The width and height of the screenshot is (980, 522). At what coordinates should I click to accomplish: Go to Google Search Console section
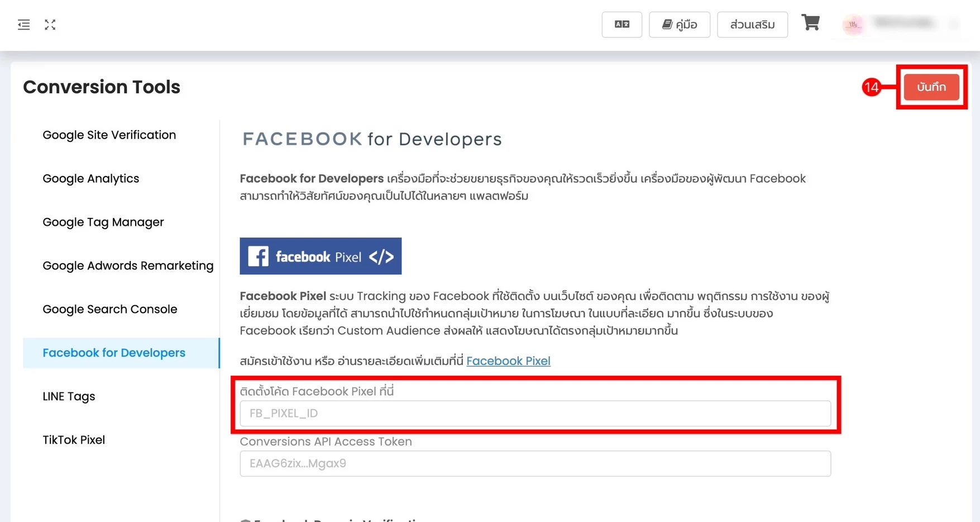point(110,309)
